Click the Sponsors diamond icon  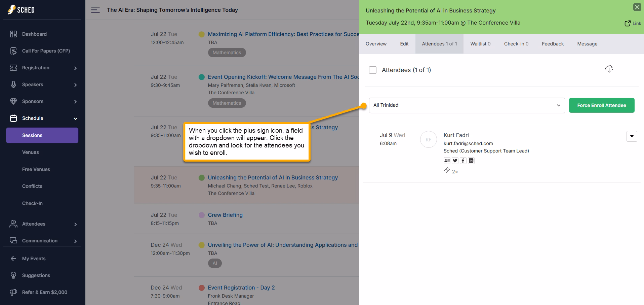13,101
